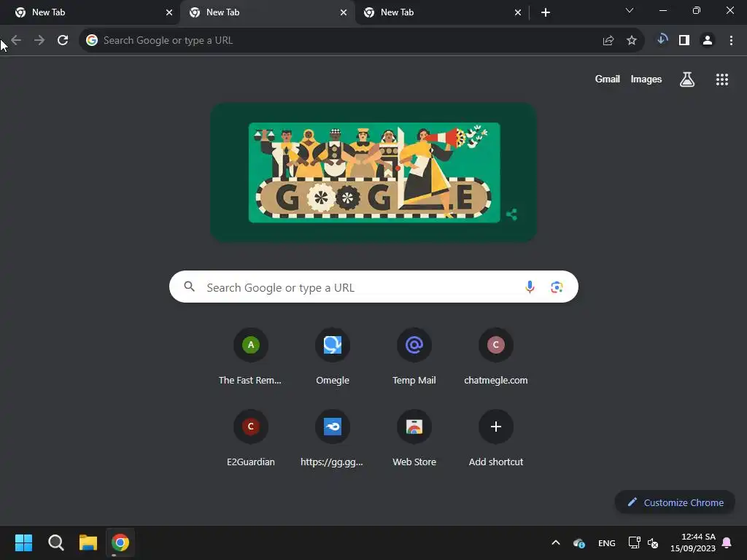Close the second New Tab
Viewport: 747px width, 560px height.
point(344,12)
